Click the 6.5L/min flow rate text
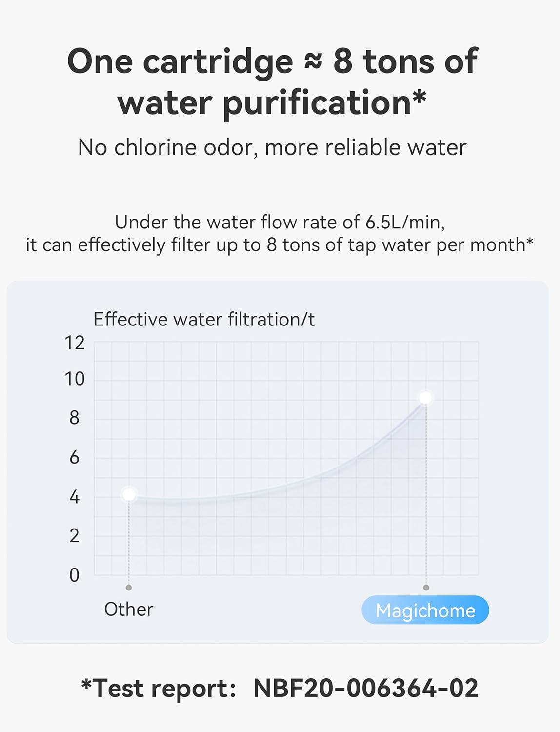This screenshot has height=732, width=560. pyautogui.click(x=404, y=222)
